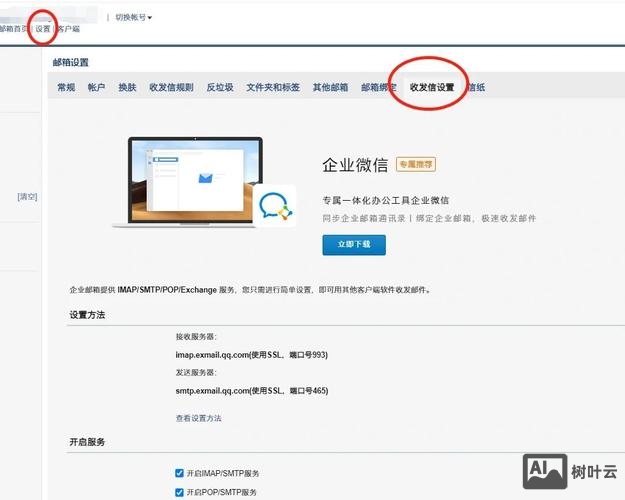625x500 pixels.
Task: Click the 专属推荐 badge
Action: coord(416,164)
